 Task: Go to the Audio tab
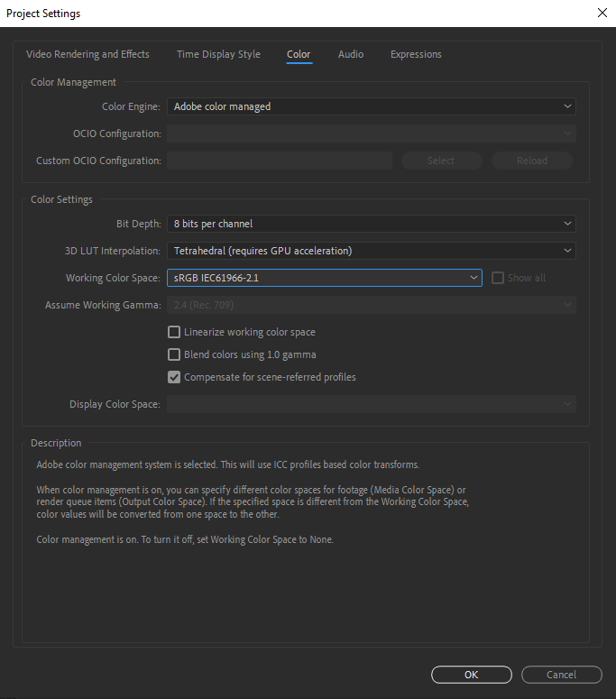coord(351,54)
